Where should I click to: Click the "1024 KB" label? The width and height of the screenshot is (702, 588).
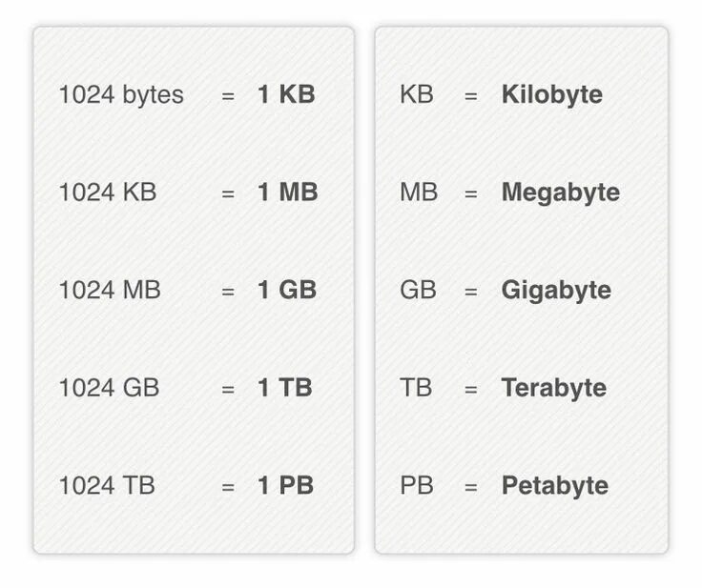point(107,193)
